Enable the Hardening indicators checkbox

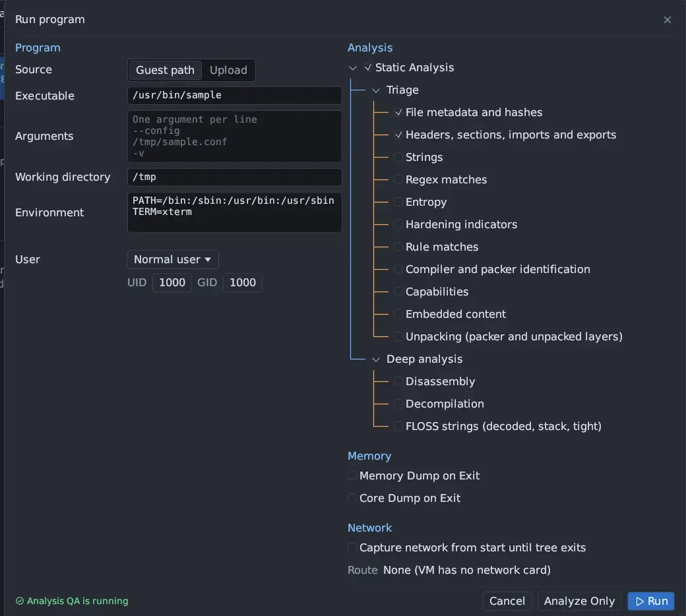tap(398, 224)
